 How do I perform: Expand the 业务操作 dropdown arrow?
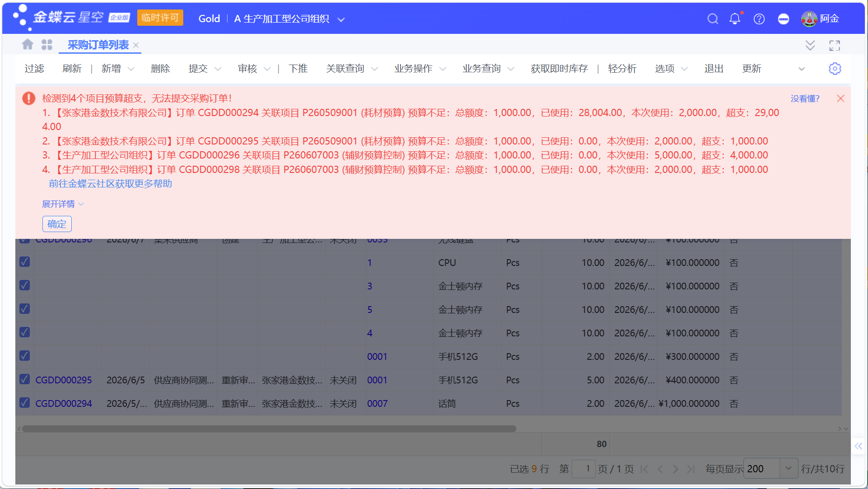point(443,69)
